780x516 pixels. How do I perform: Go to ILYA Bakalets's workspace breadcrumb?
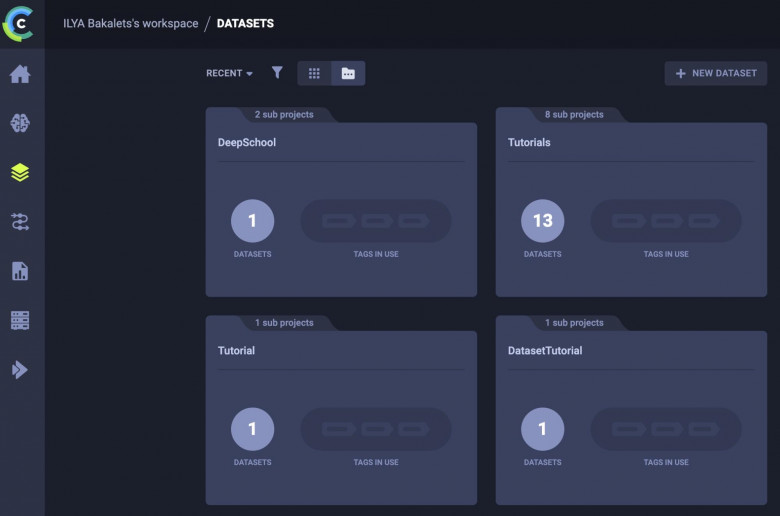coord(130,23)
